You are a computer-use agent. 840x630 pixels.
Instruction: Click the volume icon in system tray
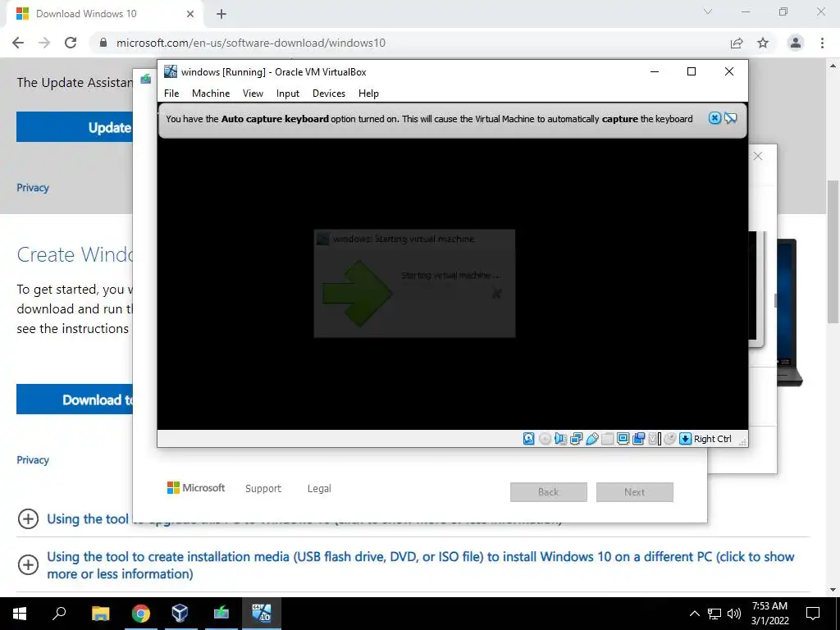coord(734,614)
